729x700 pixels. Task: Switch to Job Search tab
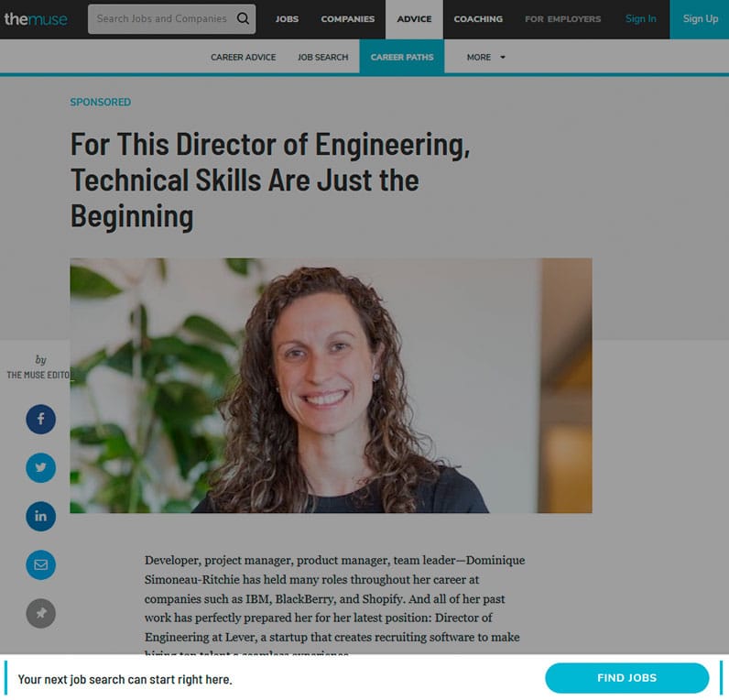click(322, 57)
